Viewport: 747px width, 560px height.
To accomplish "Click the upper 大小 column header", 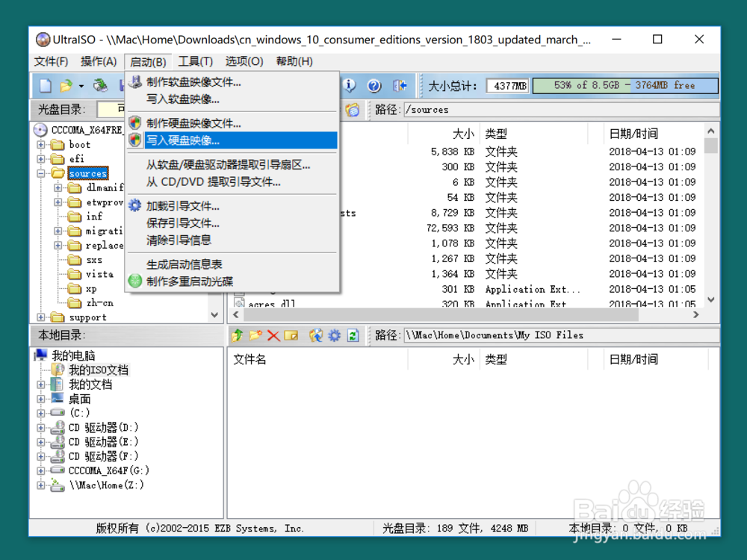I will click(444, 134).
